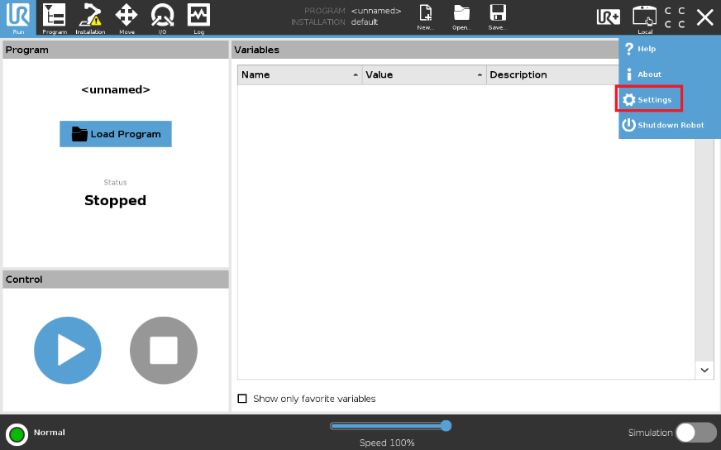721x450 pixels.
Task: Toggle the Simulation switch
Action: tap(696, 433)
